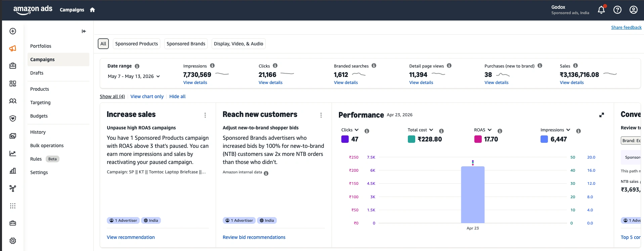
Task: Open the megaphone campaigns icon in left rail
Action: pyautogui.click(x=13, y=49)
